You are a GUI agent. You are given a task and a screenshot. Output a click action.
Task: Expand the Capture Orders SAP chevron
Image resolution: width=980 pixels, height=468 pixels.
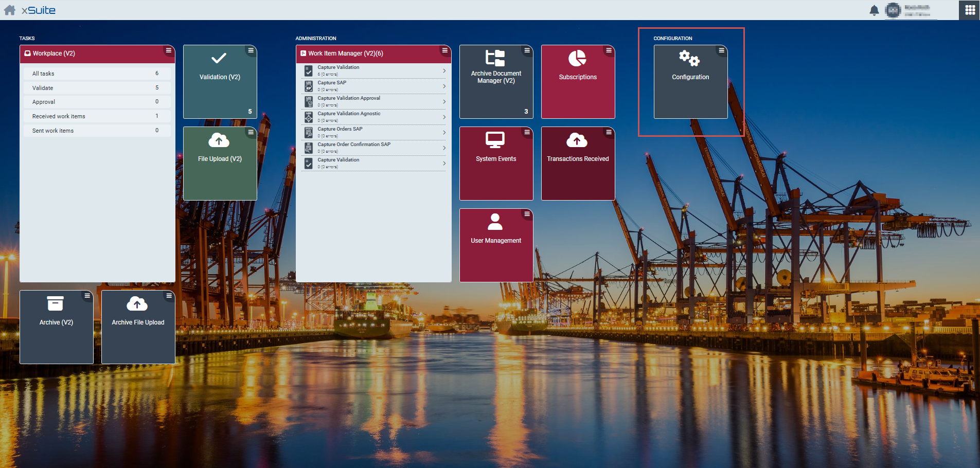pos(444,133)
